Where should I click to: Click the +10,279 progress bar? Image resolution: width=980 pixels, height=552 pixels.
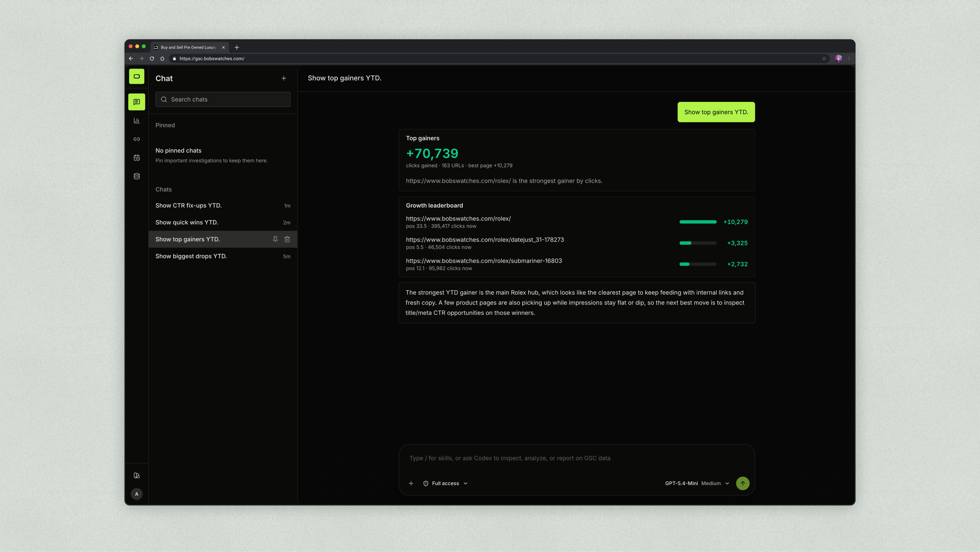tap(698, 222)
